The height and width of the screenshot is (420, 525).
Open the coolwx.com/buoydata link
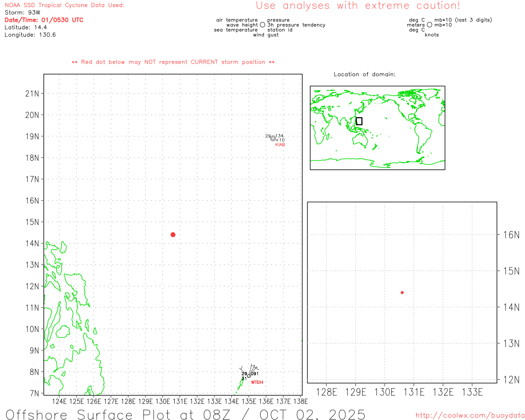(x=470, y=415)
